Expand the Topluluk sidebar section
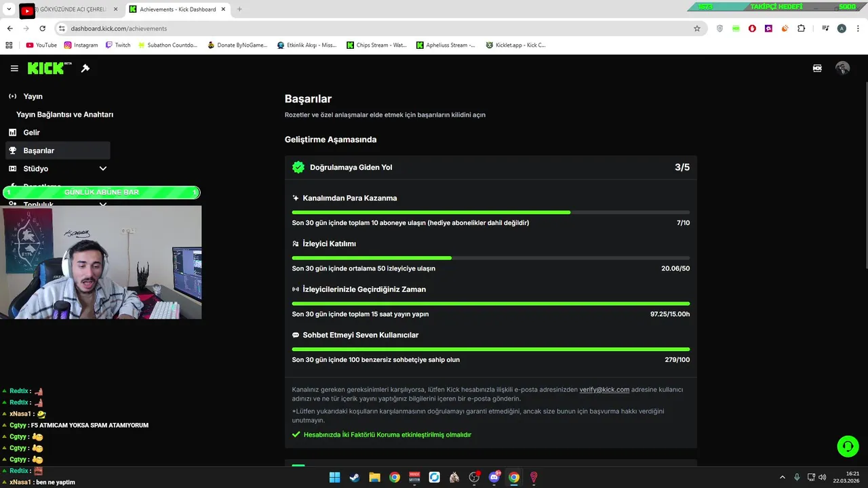Screen dimensions: 868x488 coord(103,205)
